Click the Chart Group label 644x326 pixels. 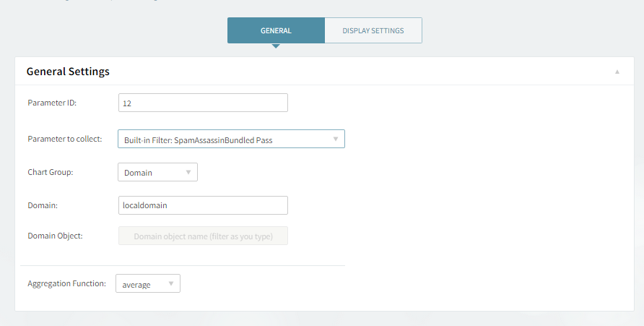click(x=51, y=172)
